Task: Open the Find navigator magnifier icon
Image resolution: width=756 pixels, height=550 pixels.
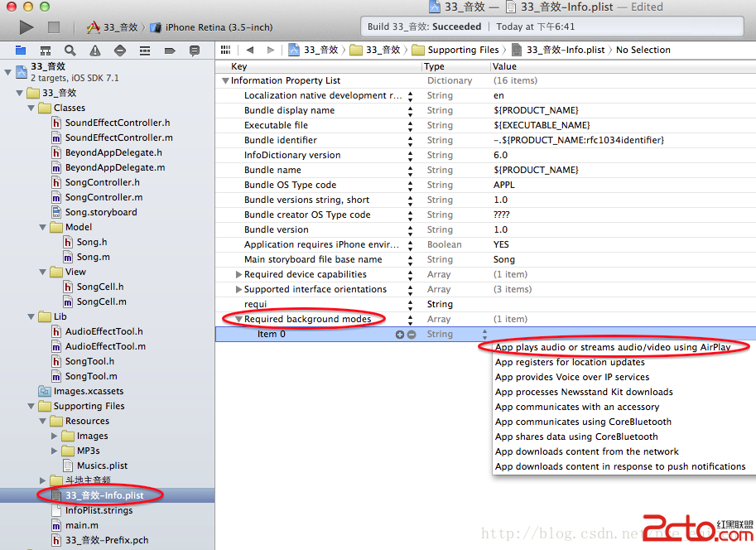Action: pyautogui.click(x=70, y=51)
